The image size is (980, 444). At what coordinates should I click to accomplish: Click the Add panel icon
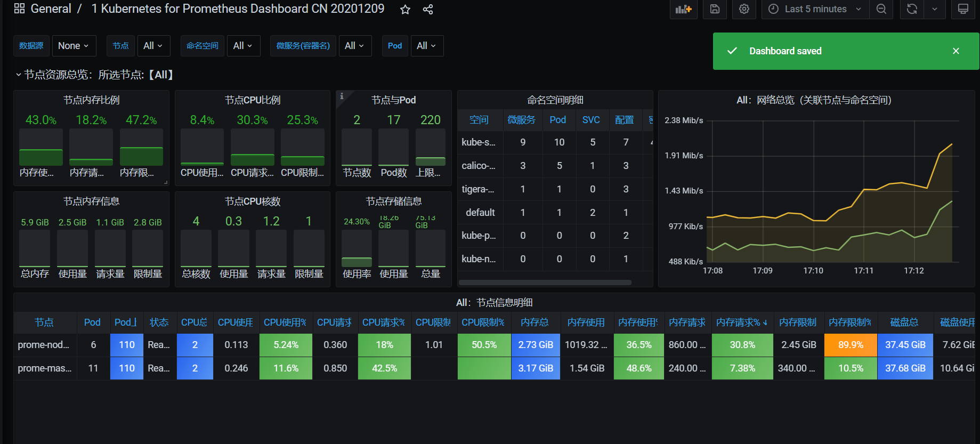click(x=683, y=9)
